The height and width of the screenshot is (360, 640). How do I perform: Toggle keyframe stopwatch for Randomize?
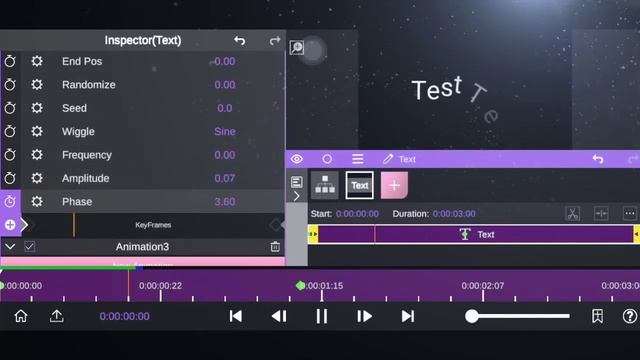(10, 84)
